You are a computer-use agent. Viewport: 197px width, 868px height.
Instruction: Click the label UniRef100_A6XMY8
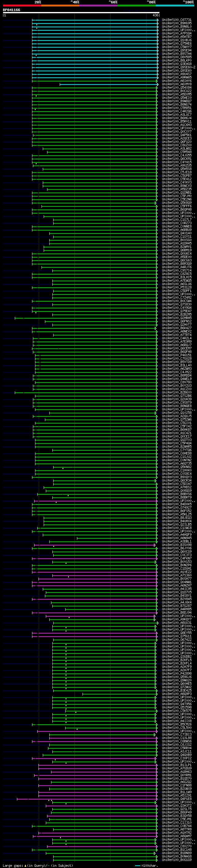click(x=176, y=84)
